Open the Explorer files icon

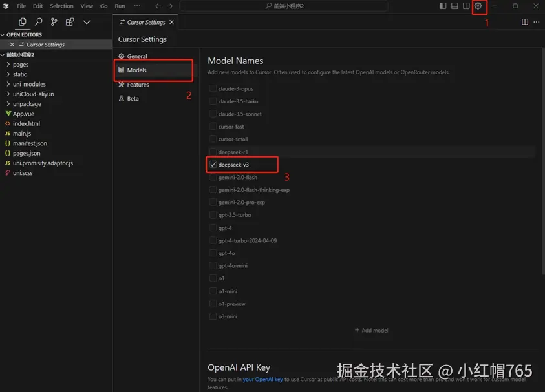click(22, 22)
